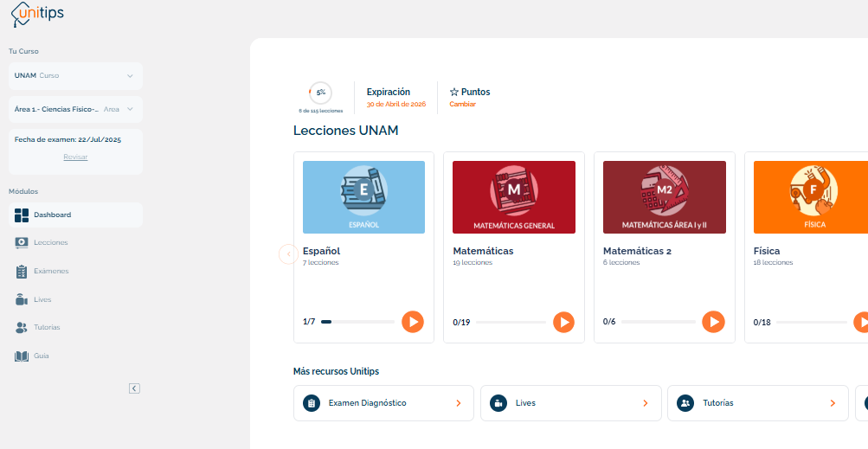Click the Tutorías resource chevron arrow
The width and height of the screenshot is (868, 449).
click(833, 403)
